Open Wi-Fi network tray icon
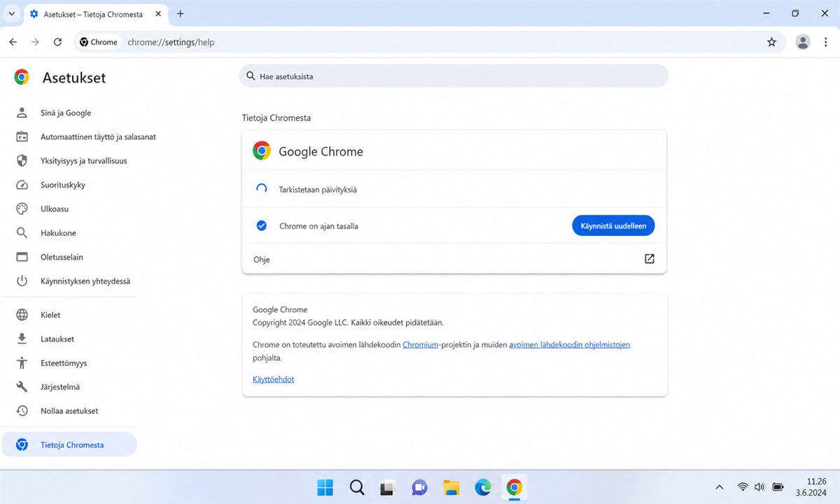The image size is (840, 504). tap(743, 486)
